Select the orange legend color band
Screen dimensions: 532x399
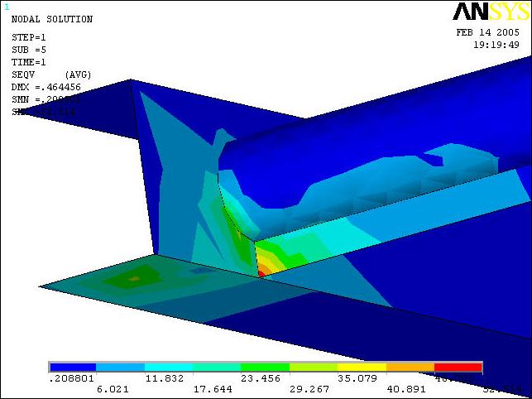410,367
